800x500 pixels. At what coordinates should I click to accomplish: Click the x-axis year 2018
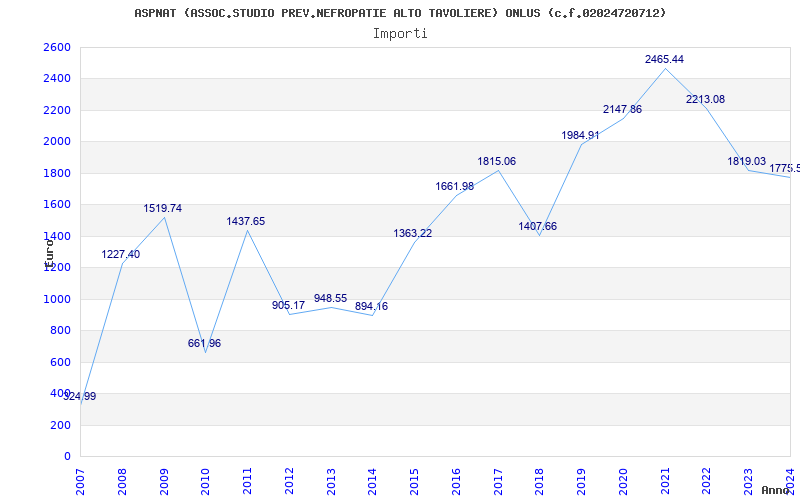540,482
